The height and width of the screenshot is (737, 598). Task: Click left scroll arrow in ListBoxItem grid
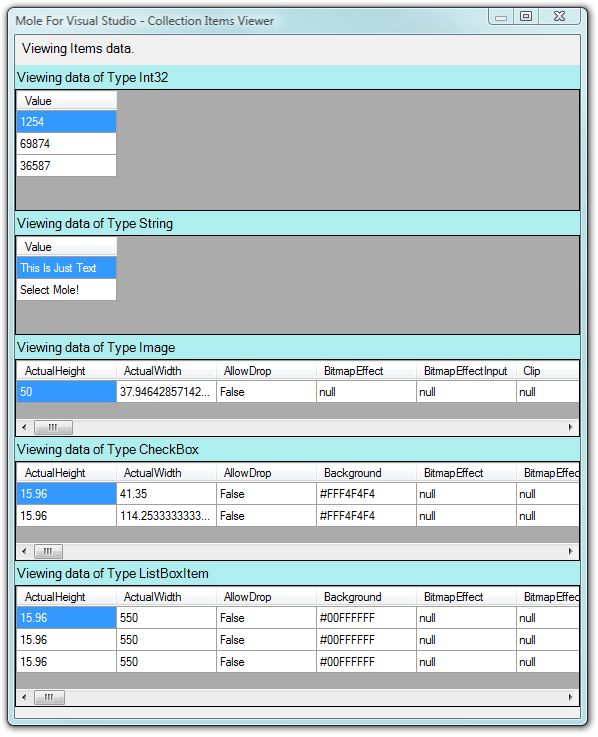pyautogui.click(x=24, y=697)
